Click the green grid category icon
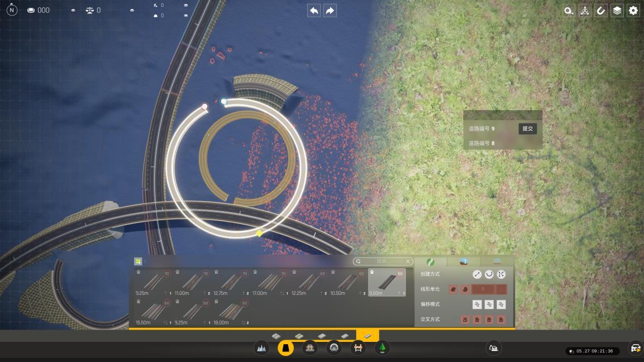Image resolution: width=644 pixels, height=362 pixels. tap(138, 261)
